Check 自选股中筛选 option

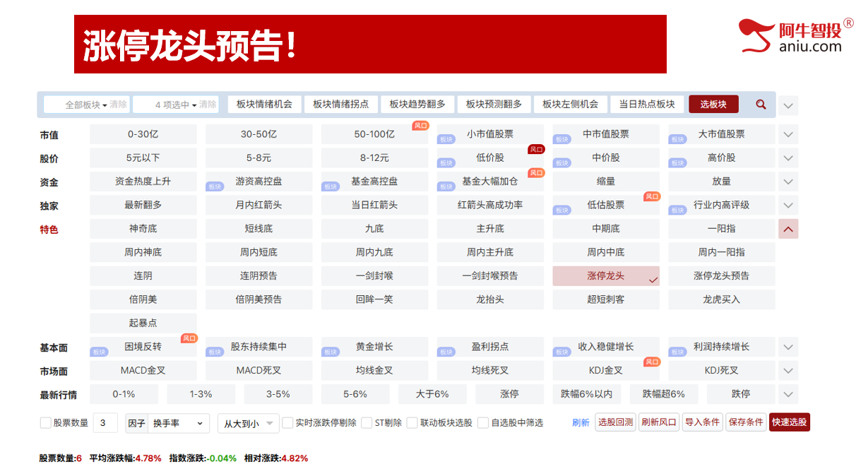pos(484,423)
